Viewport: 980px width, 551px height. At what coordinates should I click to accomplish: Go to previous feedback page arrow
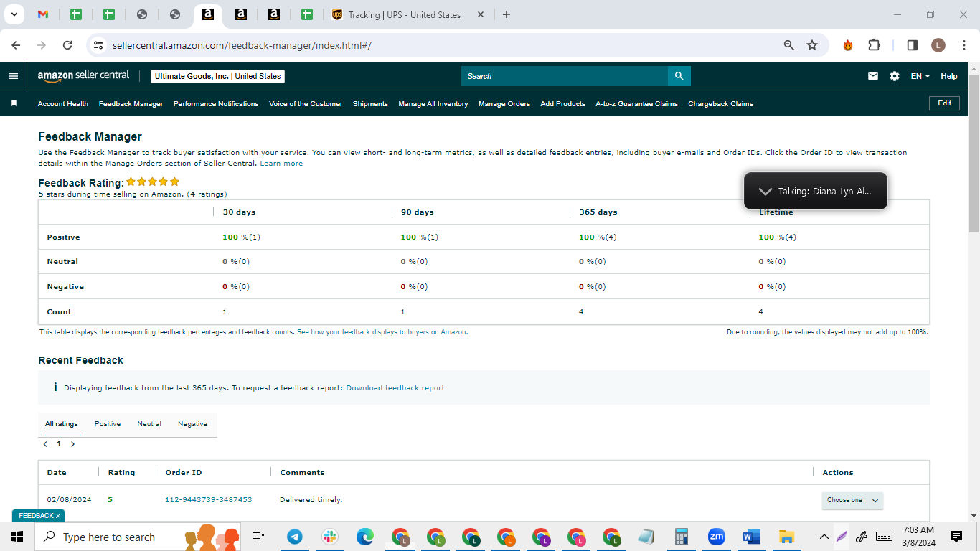[x=45, y=444]
